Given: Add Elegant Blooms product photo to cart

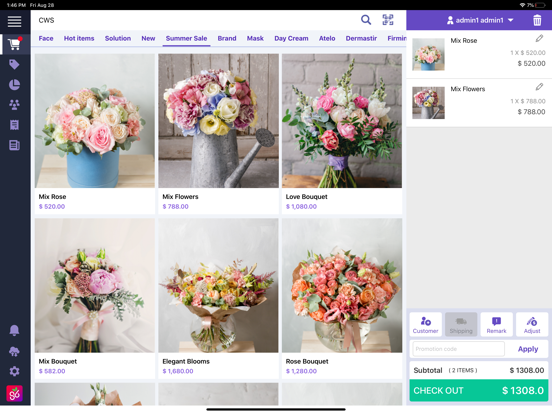Looking at the screenshot, I should coord(218,286).
